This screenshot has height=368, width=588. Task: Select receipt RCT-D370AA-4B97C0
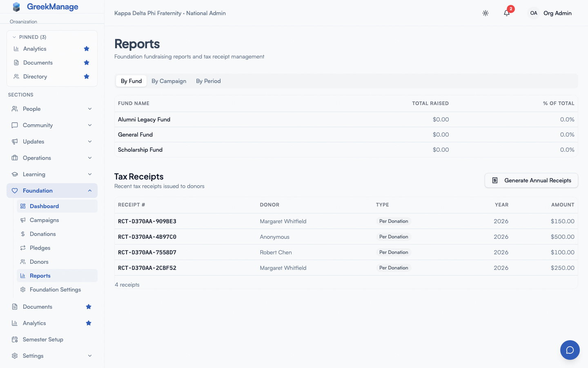[x=147, y=237]
